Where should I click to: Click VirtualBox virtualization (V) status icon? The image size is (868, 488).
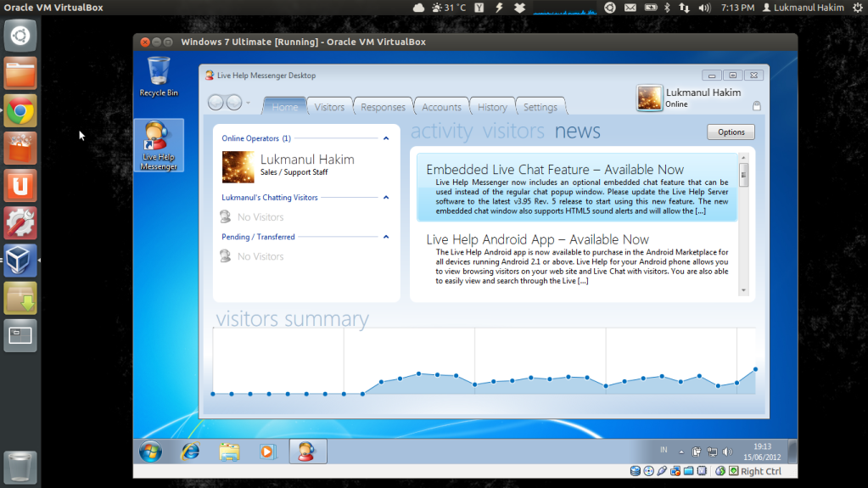(x=702, y=471)
